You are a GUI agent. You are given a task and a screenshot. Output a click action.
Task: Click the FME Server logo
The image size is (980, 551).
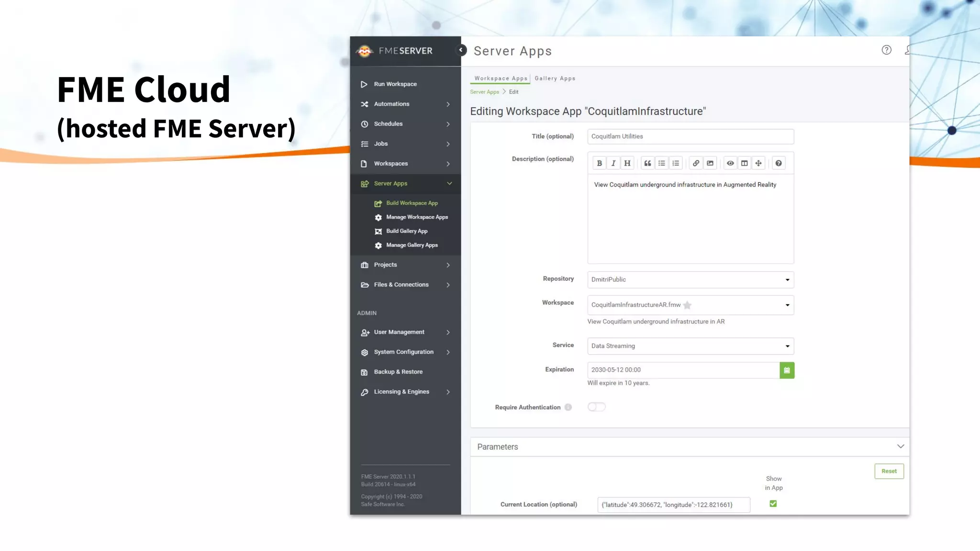394,51
